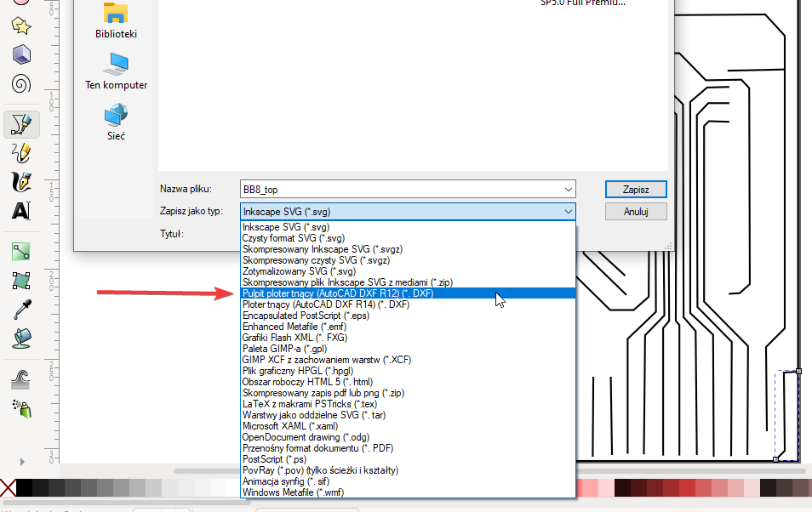Select the Spray tool

21,408
